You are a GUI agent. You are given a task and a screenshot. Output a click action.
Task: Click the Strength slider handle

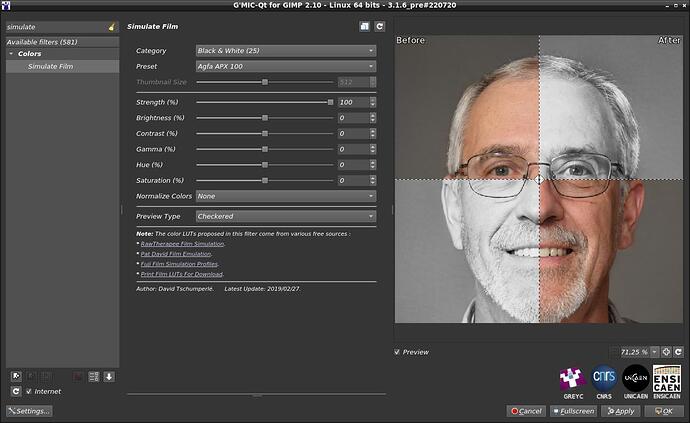[x=330, y=102]
